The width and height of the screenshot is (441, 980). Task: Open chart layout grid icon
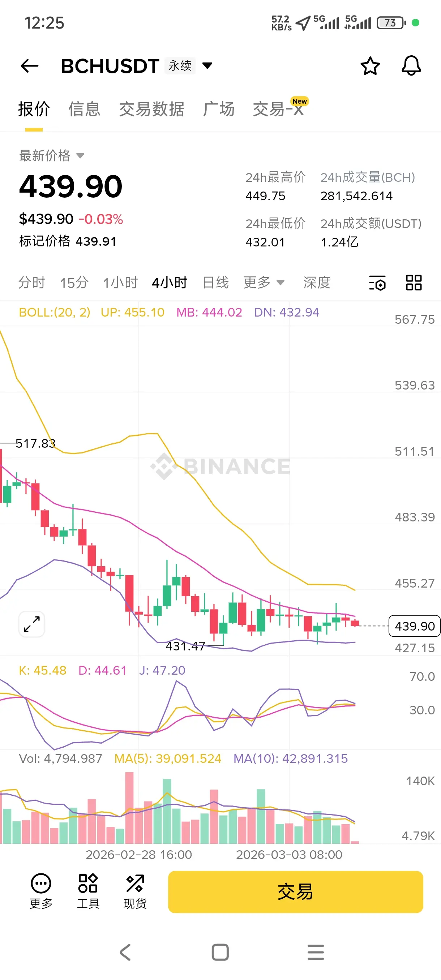coord(414,283)
